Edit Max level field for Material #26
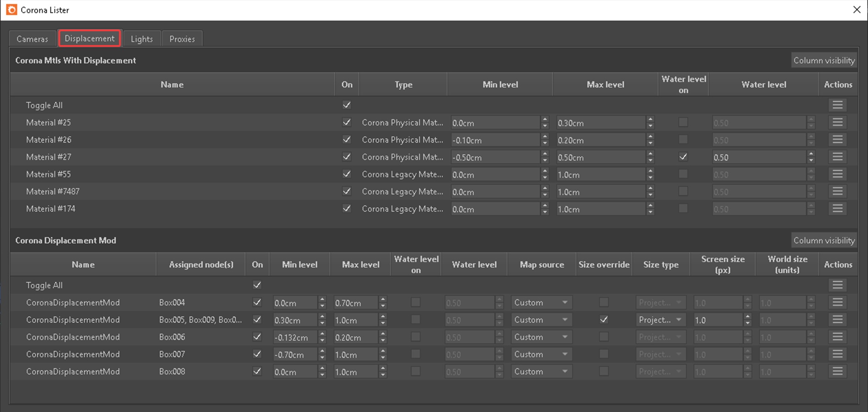 click(601, 140)
